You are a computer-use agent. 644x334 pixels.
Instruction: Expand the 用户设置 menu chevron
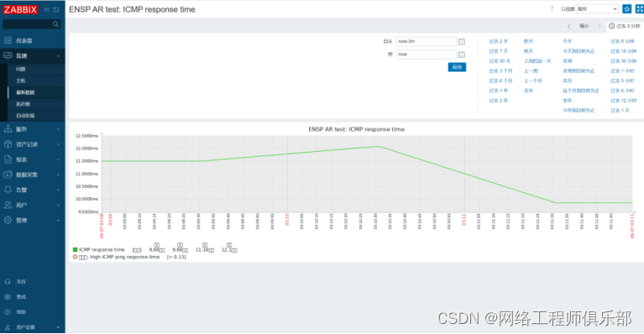(x=58, y=327)
